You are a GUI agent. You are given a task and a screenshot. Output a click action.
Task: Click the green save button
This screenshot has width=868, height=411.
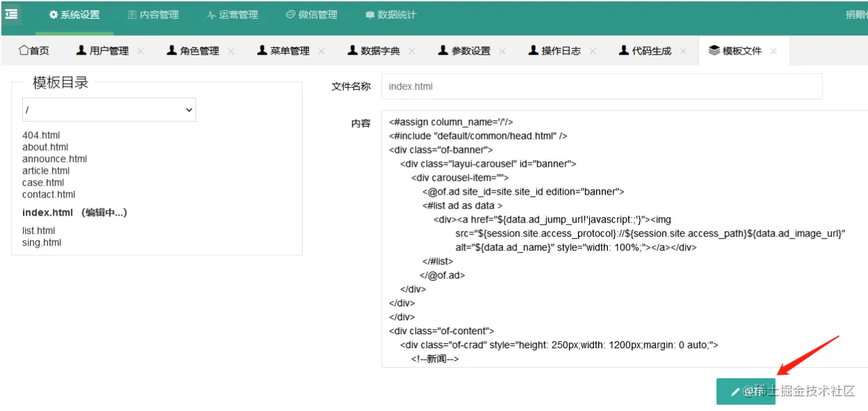click(745, 391)
